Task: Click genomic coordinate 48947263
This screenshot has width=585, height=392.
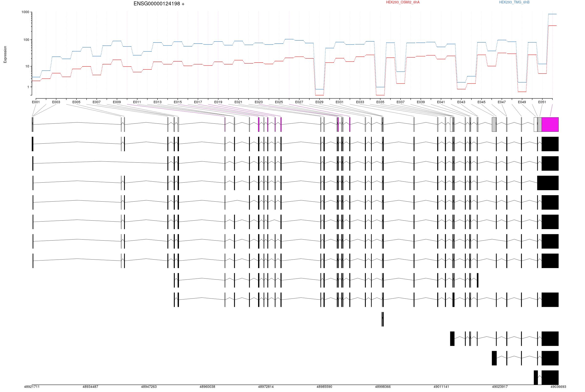Action: click(149, 387)
